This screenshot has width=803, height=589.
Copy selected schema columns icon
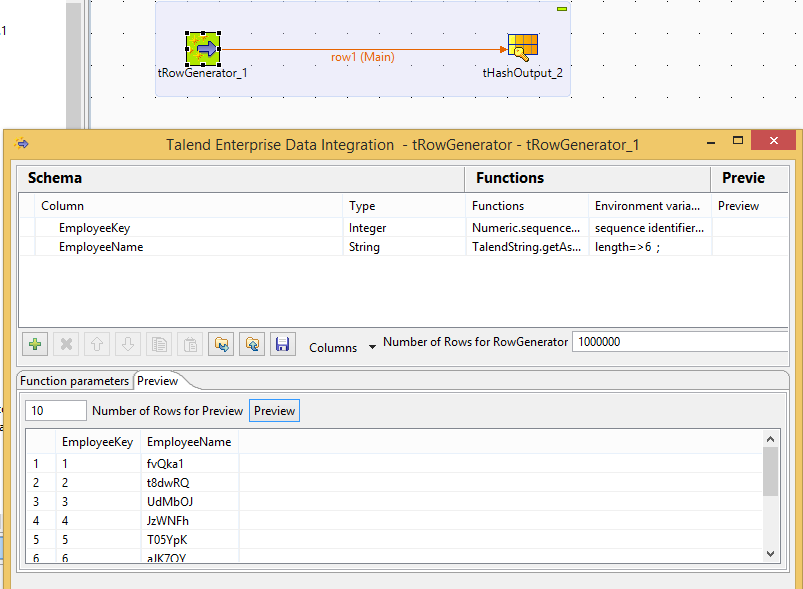click(159, 344)
